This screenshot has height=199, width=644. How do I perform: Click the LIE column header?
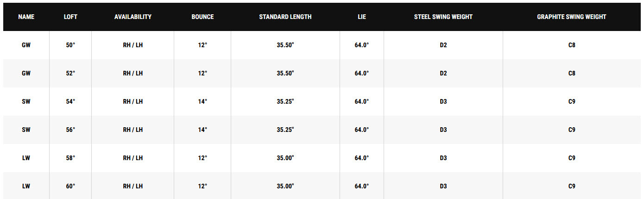tap(362, 17)
